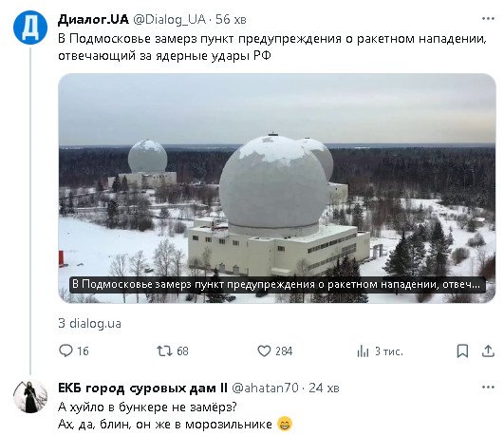View analytics showing 3 тис. views
Viewport: 504px width, 436px height.
pyautogui.click(x=363, y=351)
